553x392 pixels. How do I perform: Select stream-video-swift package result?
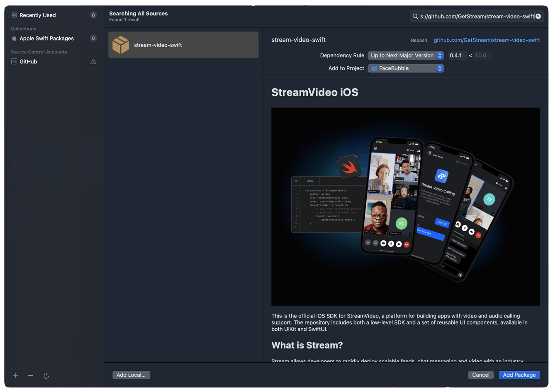tap(183, 45)
